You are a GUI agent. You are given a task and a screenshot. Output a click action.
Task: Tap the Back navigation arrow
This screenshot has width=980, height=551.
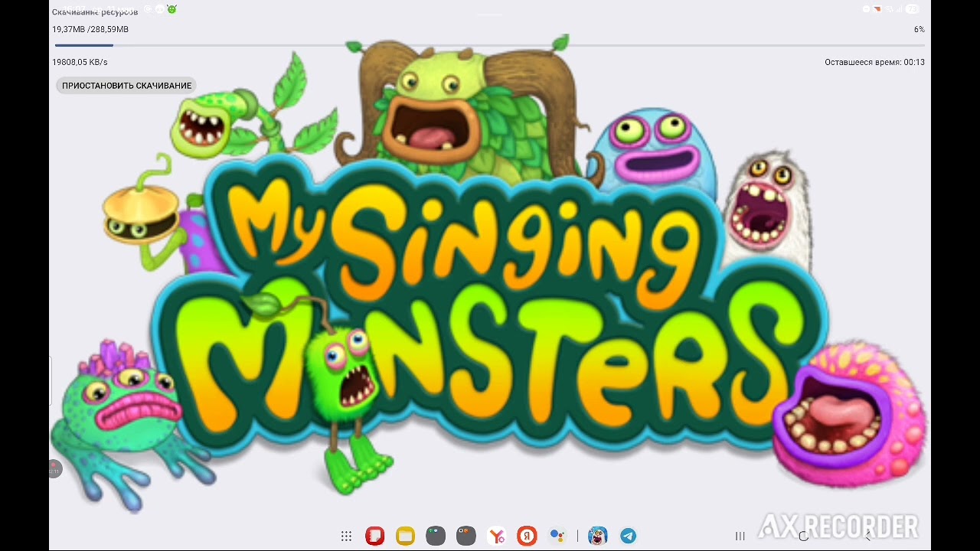tap(867, 536)
